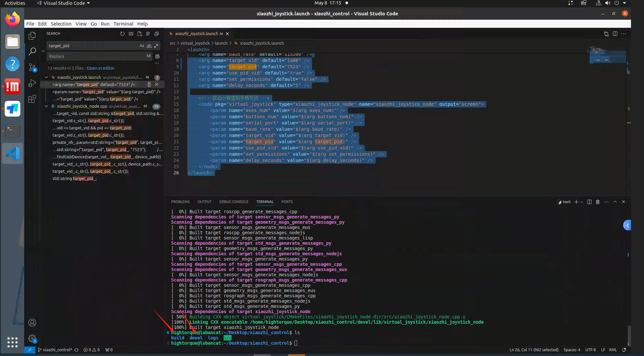Viewport: 644px width, 356px height.
Task: Change language mode XML in status bar
Action: pos(613,350)
